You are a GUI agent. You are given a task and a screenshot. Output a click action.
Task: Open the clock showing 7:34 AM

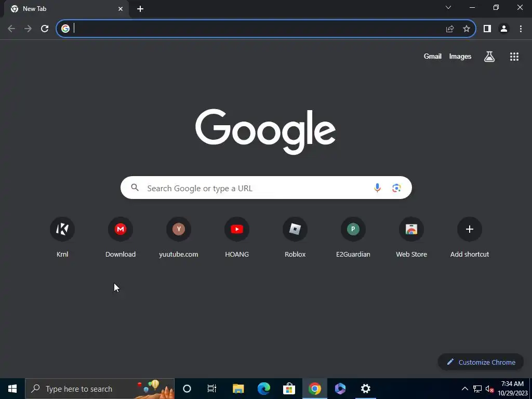(513, 389)
